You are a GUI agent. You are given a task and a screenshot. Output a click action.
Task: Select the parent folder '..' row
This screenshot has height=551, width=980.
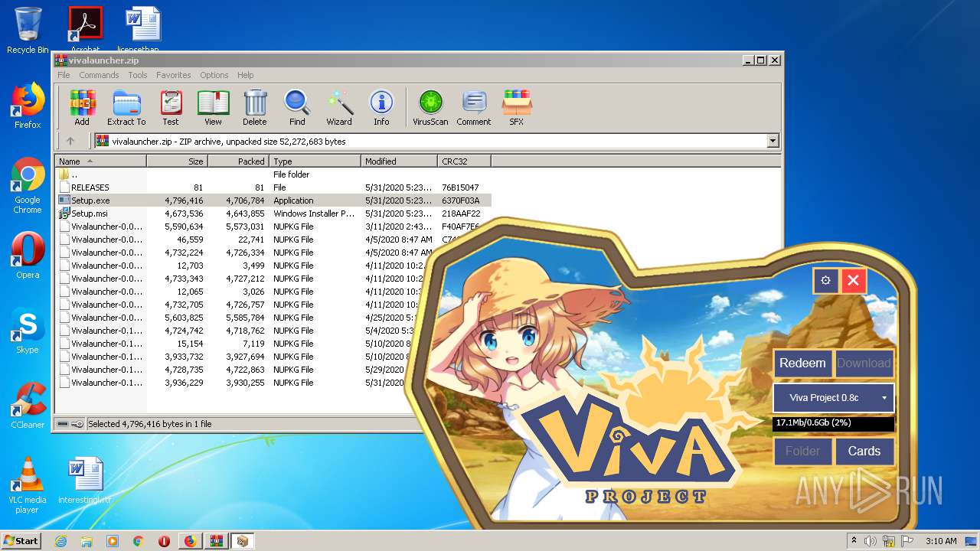(x=273, y=174)
